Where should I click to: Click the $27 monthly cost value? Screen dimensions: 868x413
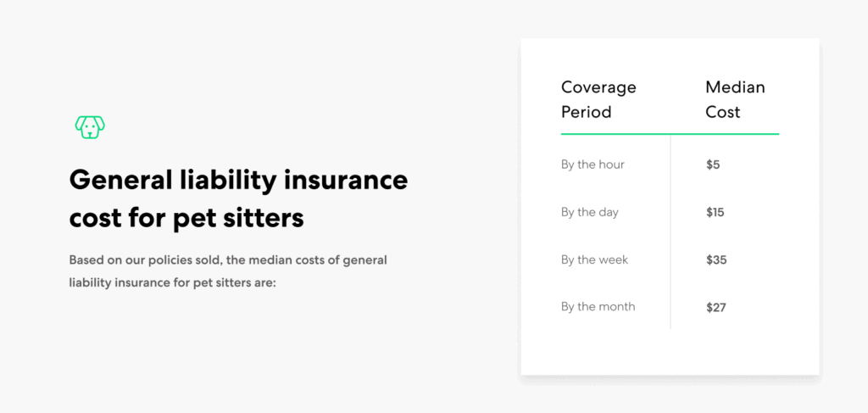point(715,307)
